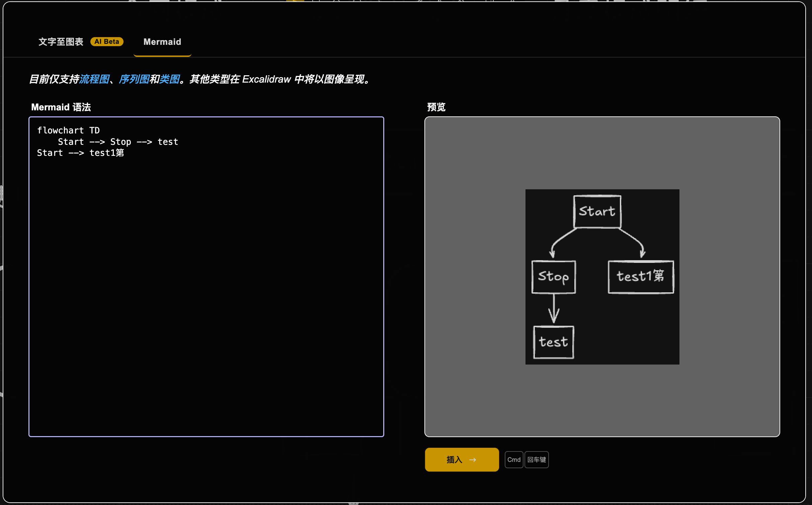Open the 流程图 link

click(94, 79)
